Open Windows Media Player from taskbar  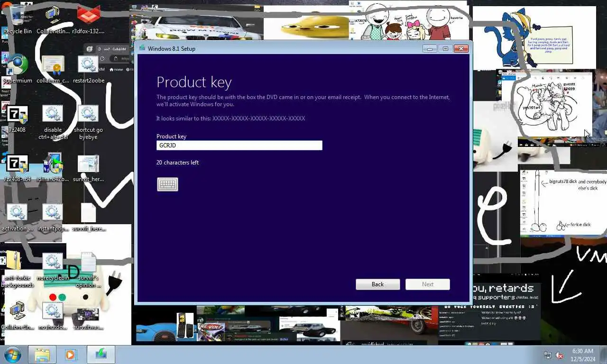pos(71,355)
